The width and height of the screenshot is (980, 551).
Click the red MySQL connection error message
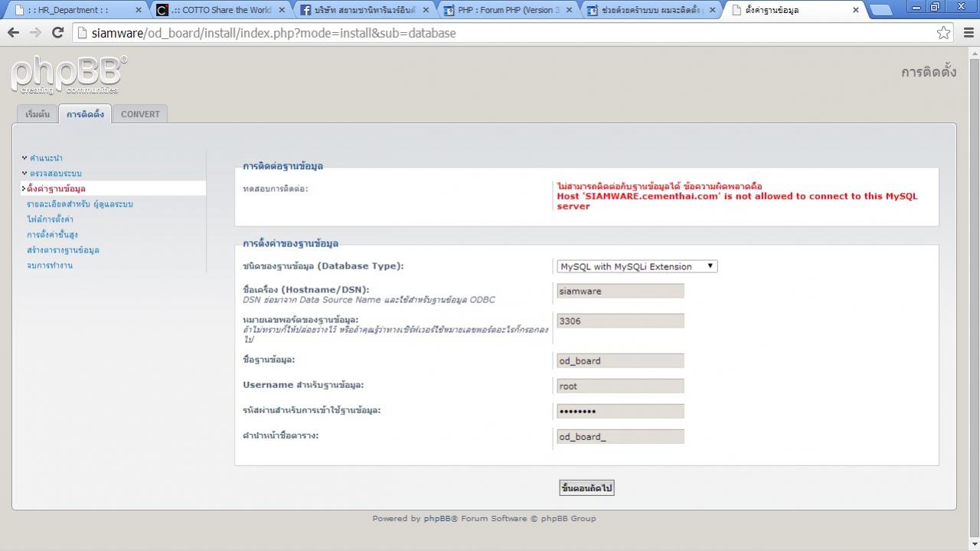click(x=737, y=196)
